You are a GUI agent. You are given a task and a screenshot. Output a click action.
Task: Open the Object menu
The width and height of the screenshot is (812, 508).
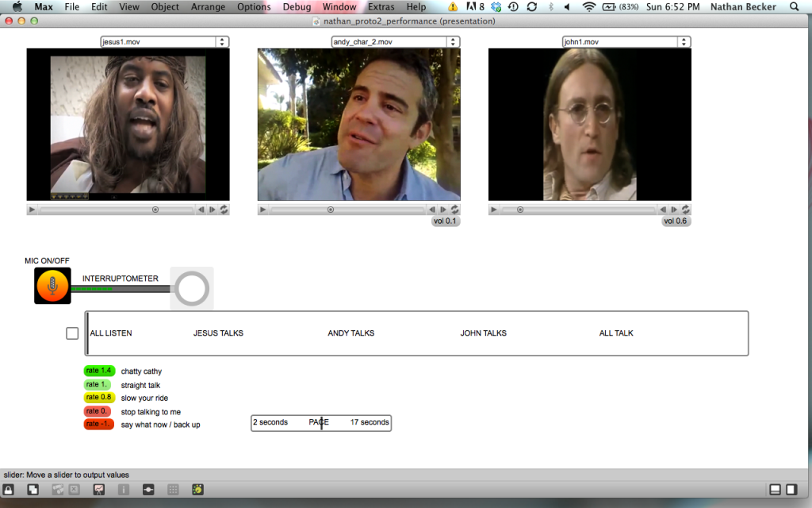click(x=165, y=6)
